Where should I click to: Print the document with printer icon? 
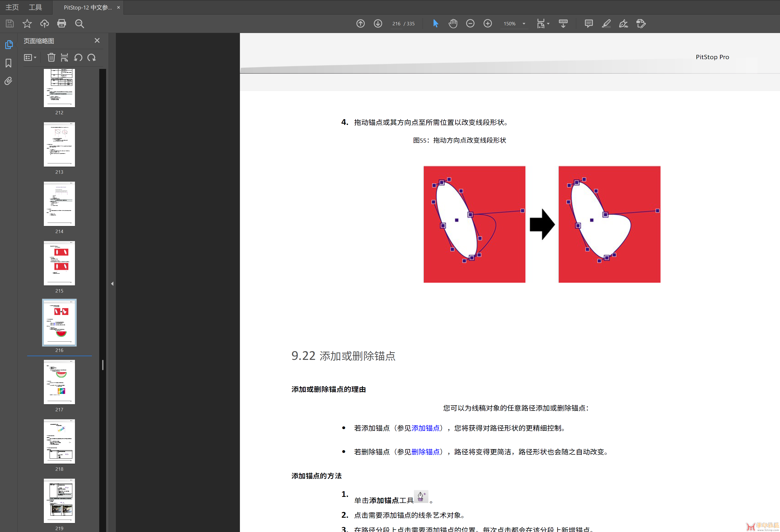coord(62,23)
